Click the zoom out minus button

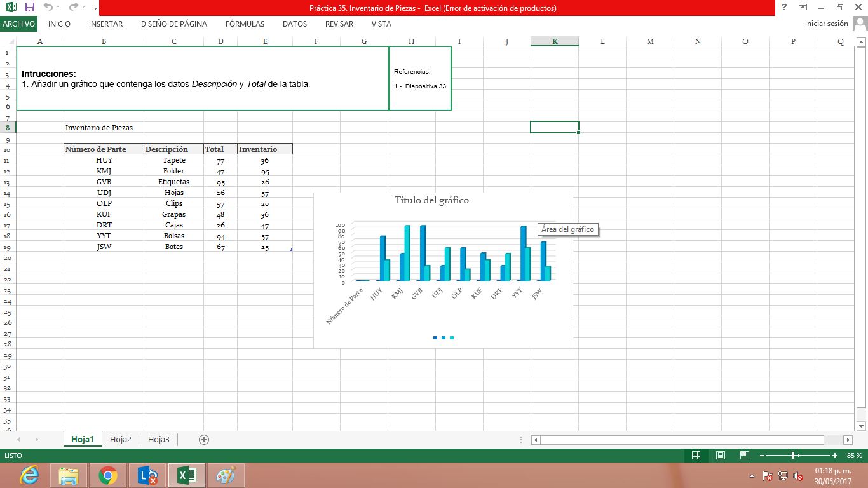click(762, 456)
